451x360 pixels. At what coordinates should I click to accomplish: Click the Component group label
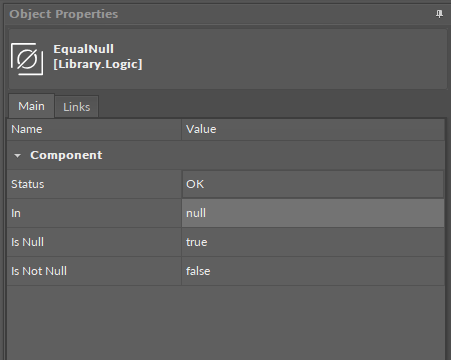(66, 155)
